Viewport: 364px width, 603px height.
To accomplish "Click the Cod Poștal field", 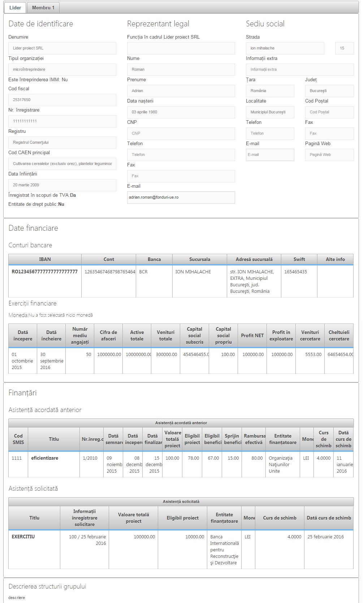I will pos(329,112).
